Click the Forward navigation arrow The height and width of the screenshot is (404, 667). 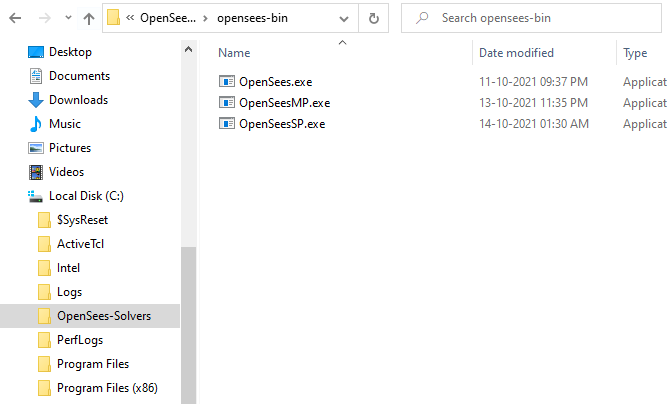[x=44, y=18]
